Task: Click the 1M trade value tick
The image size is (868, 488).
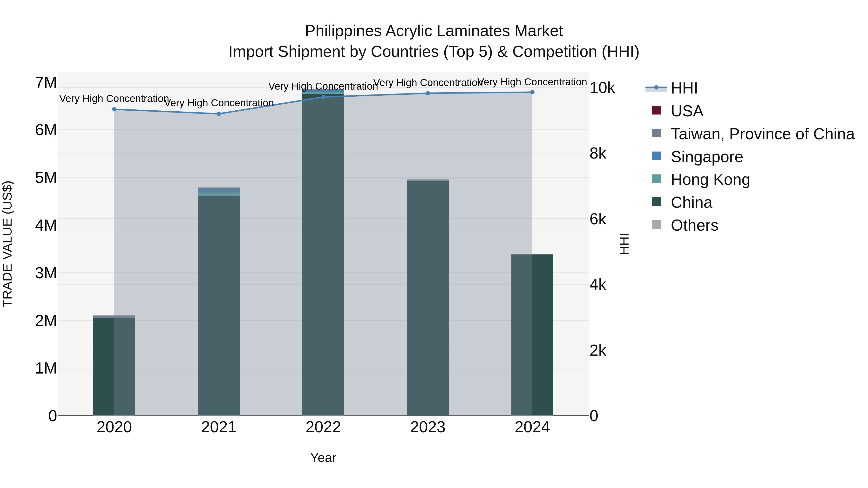Action: pos(46,368)
